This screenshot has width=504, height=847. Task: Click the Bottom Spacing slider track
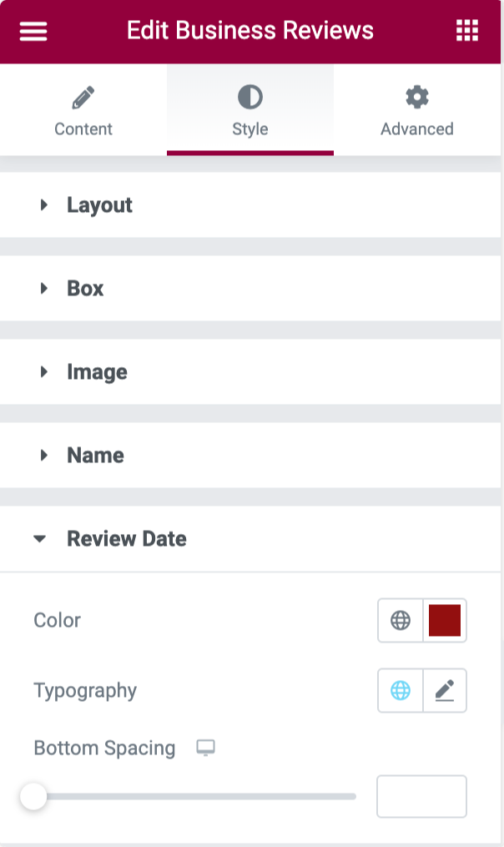pyautogui.click(x=194, y=796)
